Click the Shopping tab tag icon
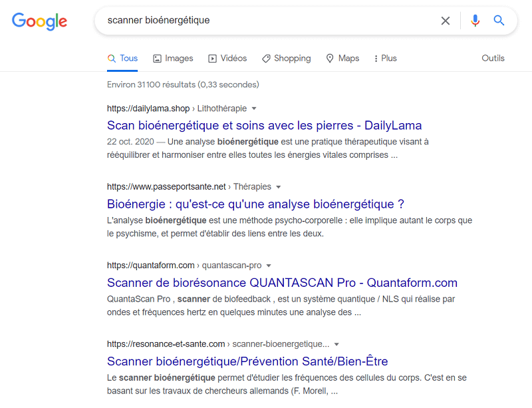532x408 pixels. [x=266, y=59]
